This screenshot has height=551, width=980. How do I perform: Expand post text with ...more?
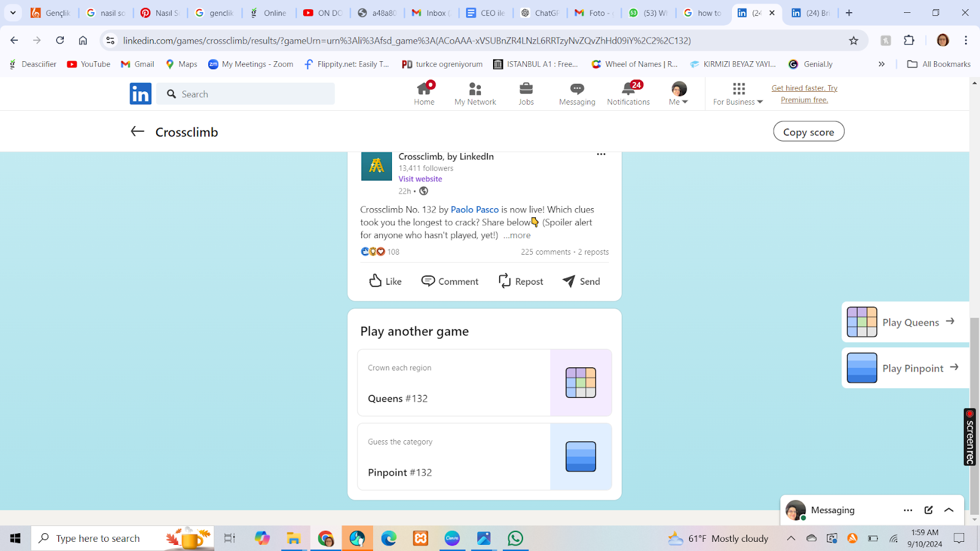tap(517, 235)
